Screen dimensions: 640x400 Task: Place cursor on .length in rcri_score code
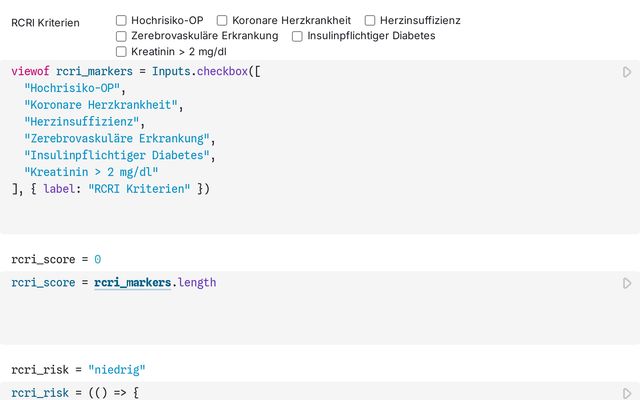coord(195,283)
